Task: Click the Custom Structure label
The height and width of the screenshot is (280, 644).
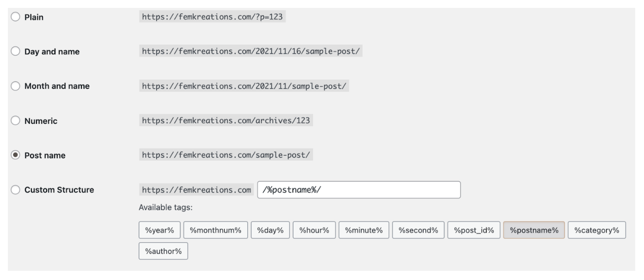Action: [59, 190]
